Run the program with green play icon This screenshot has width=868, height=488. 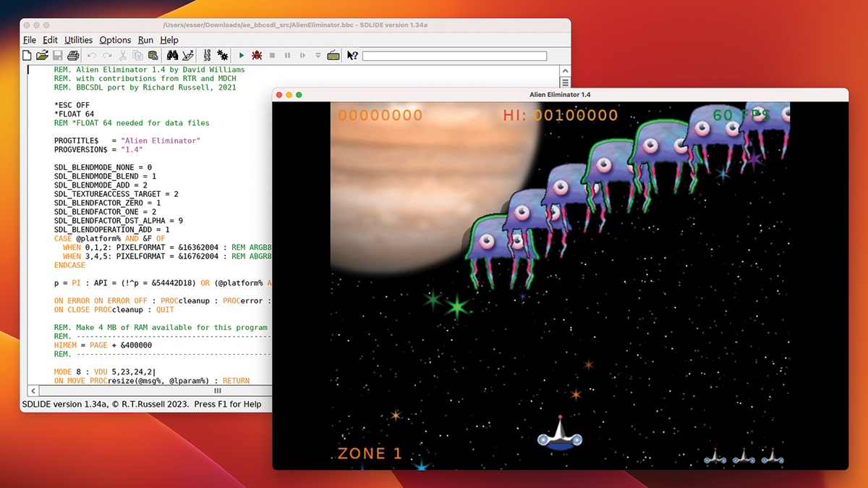(242, 55)
